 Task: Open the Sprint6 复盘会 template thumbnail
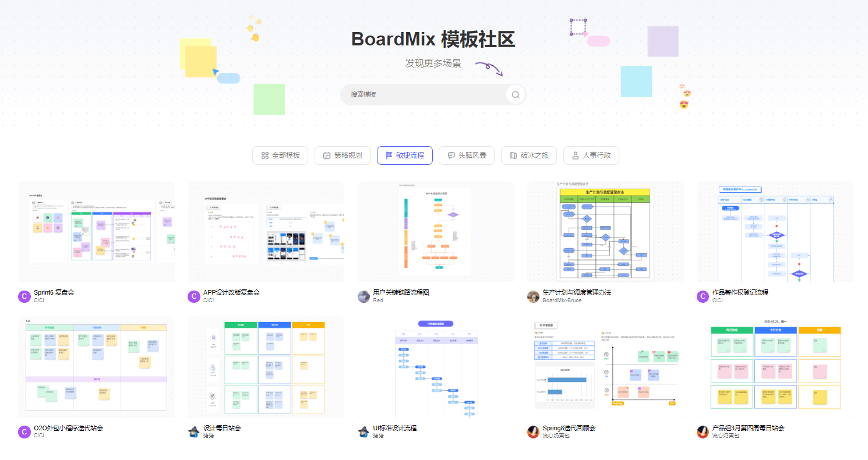coord(96,232)
